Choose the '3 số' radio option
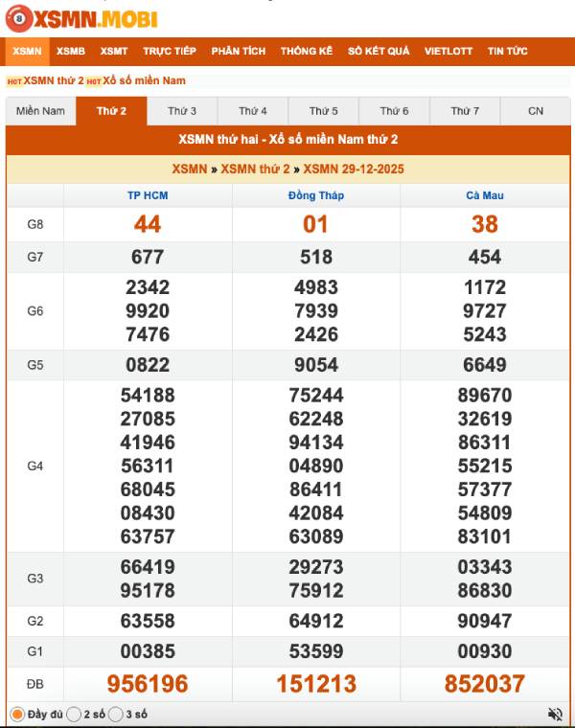 [116, 715]
